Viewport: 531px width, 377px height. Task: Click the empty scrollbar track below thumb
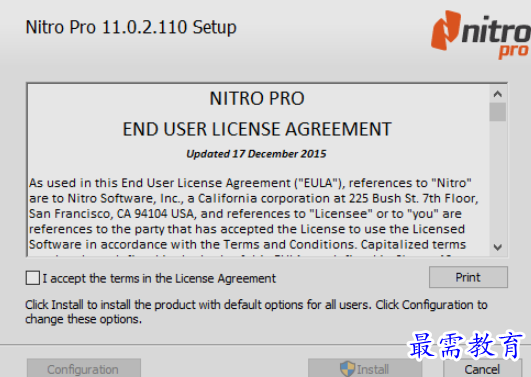click(x=497, y=180)
